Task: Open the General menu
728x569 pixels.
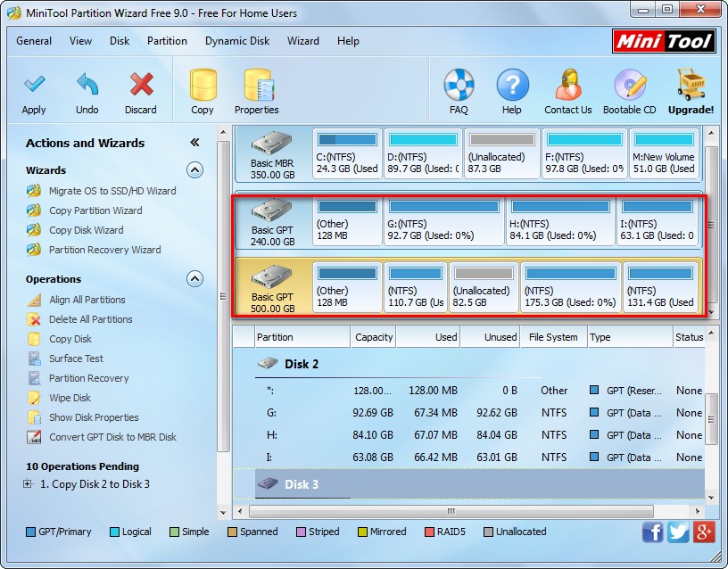Action: point(34,41)
